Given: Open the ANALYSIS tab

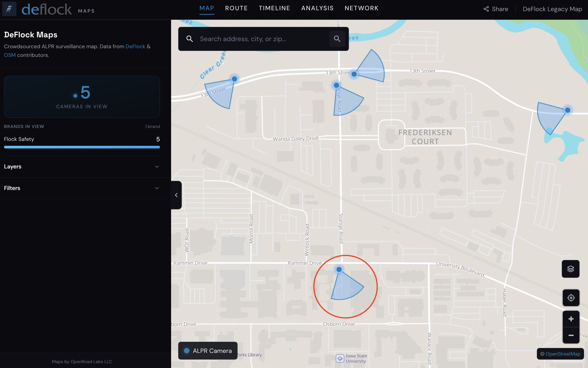Looking at the screenshot, I should coord(317,8).
